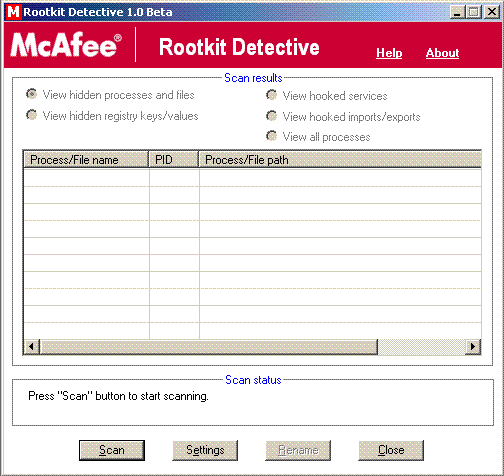The width and height of the screenshot is (504, 476).
Task: Minimize the Rootkit Detective window
Action: pyautogui.click(x=457, y=12)
